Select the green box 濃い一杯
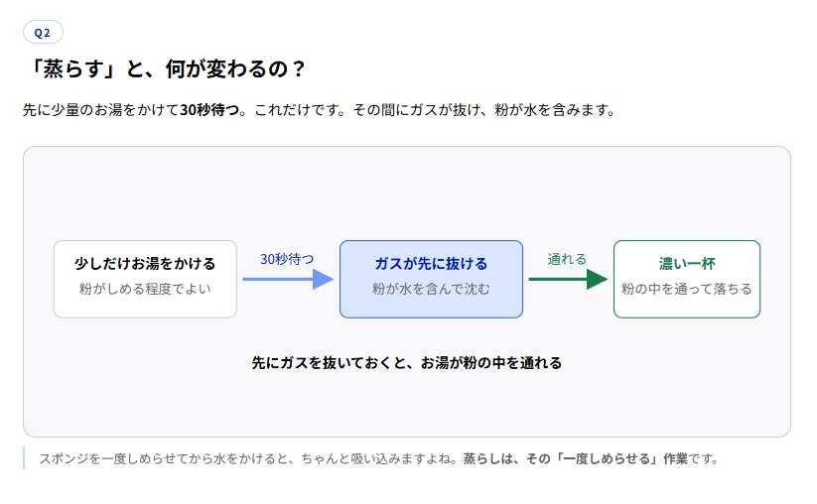Screen dimensions: 817x504 point(687,279)
